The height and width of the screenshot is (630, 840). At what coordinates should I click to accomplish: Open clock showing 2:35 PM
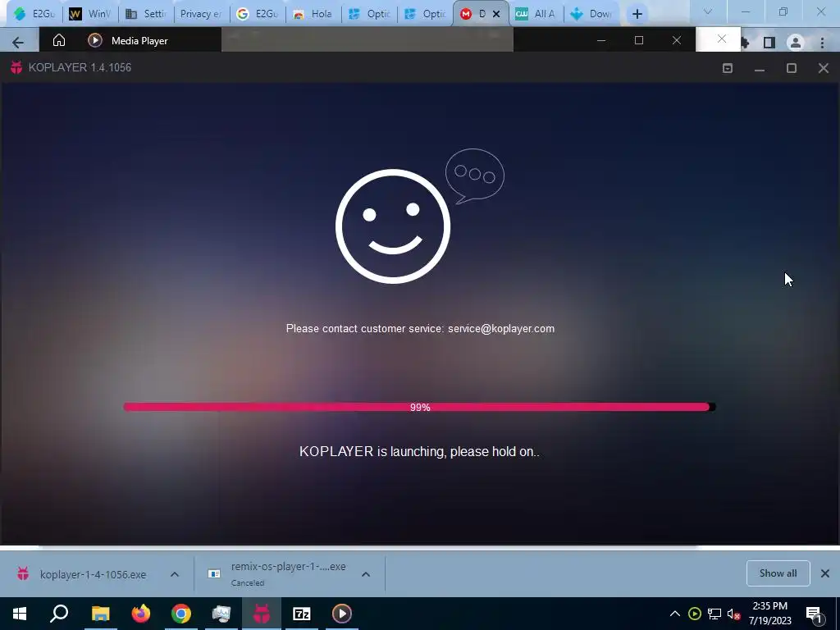[x=769, y=614]
